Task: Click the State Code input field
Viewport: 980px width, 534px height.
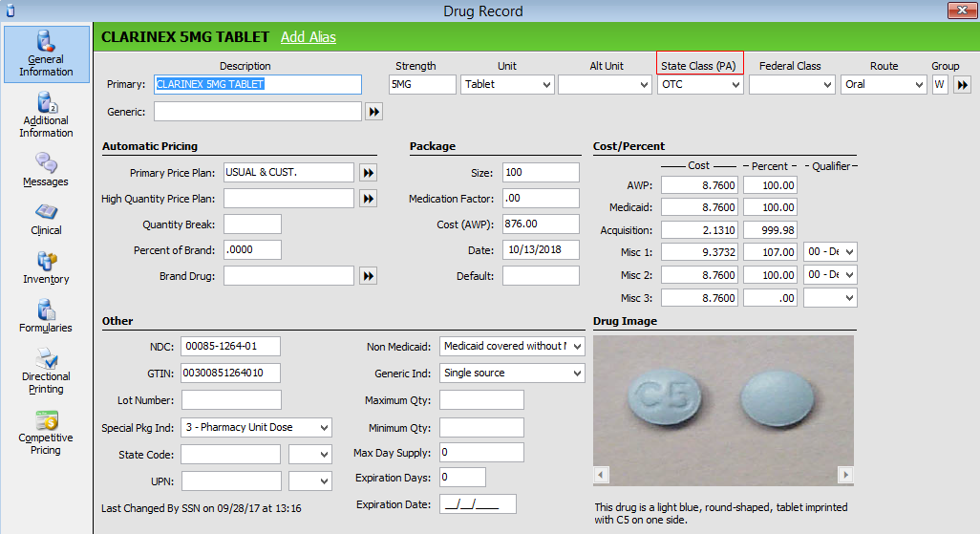Action: 230,455
